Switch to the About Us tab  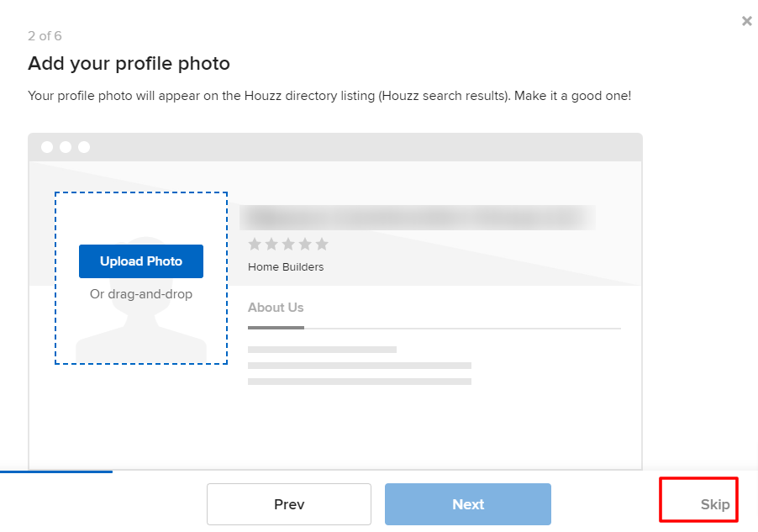coord(276,307)
